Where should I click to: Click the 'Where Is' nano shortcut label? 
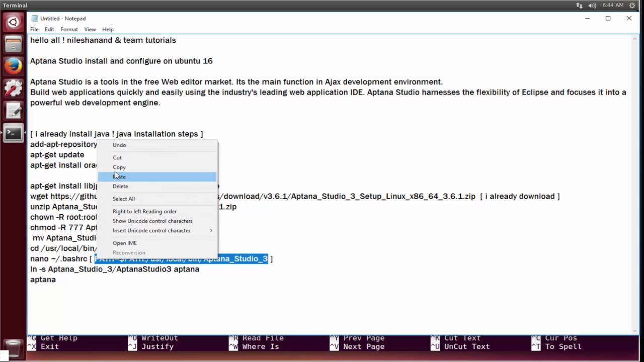[261, 346]
